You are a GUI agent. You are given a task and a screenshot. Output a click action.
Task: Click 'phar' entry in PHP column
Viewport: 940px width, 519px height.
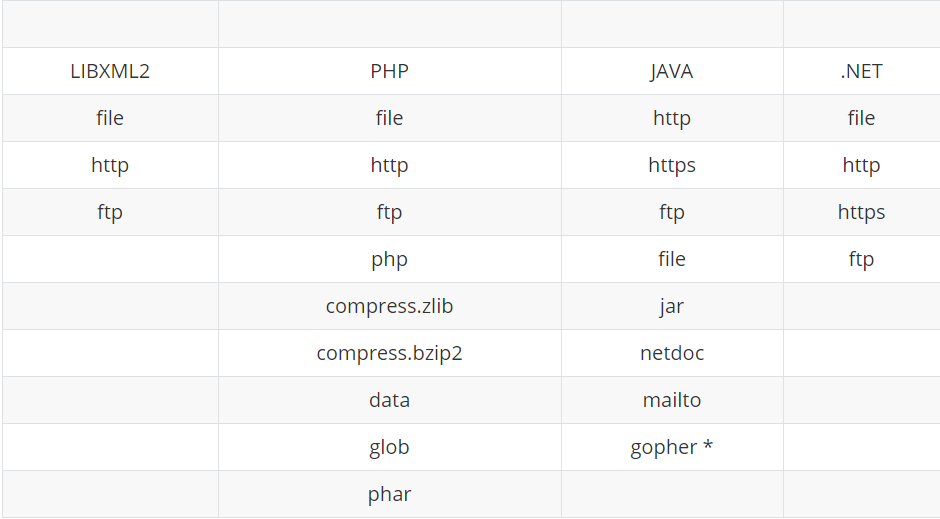tap(389, 494)
